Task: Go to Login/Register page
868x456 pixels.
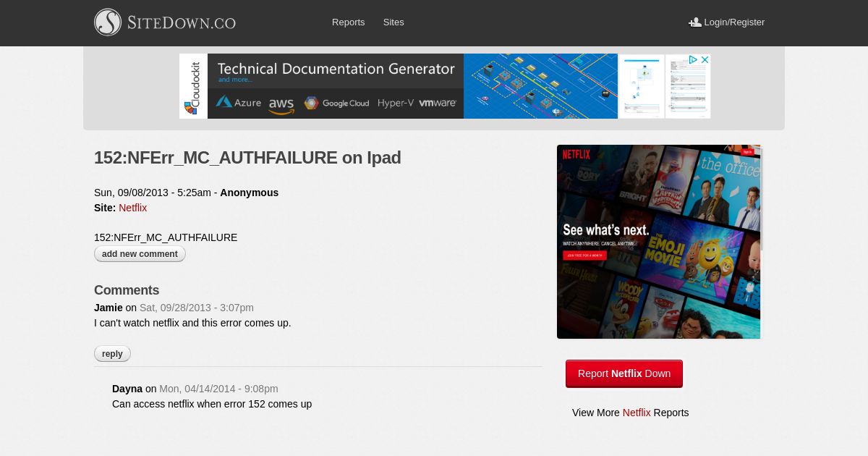Action: coord(734,22)
